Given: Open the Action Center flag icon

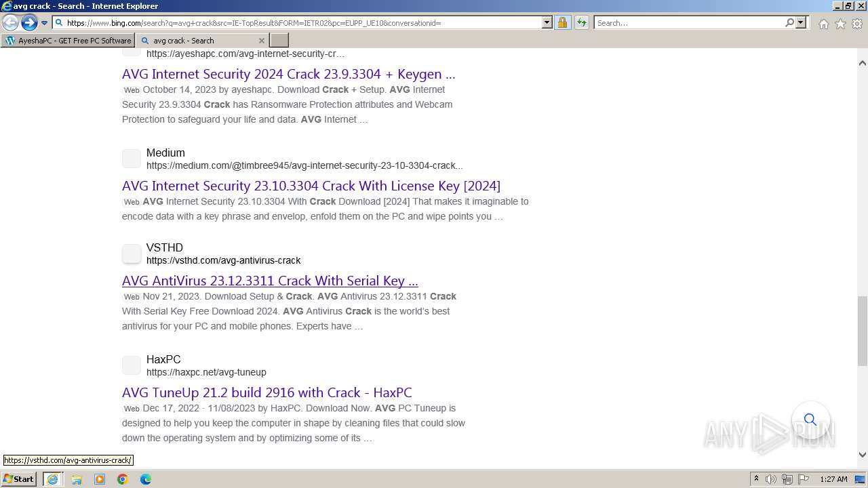Looking at the screenshot, I should coord(804,479).
